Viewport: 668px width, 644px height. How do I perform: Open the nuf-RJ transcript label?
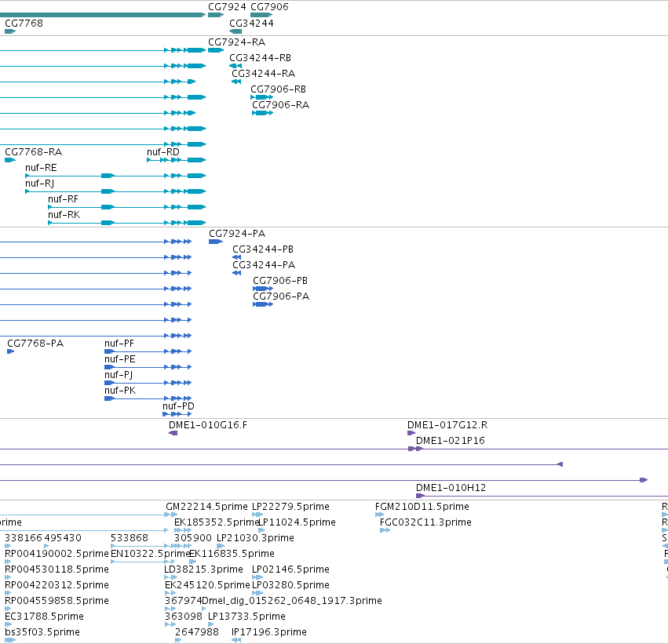tap(39, 184)
